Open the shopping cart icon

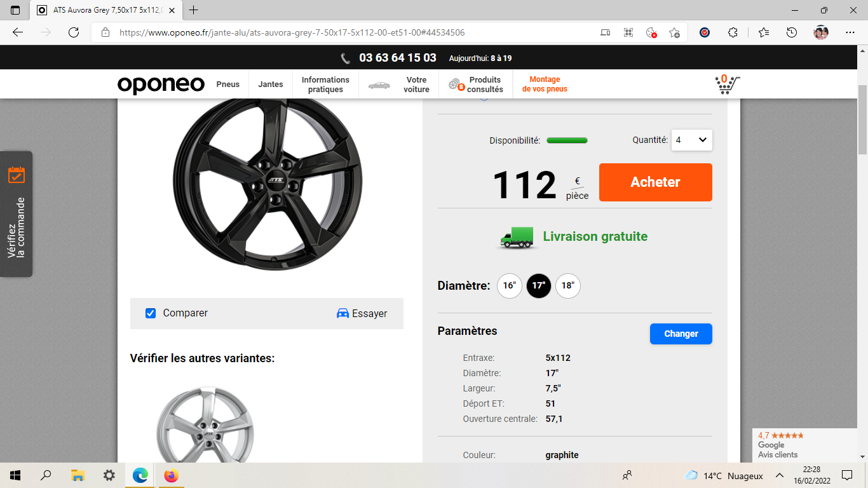(x=727, y=85)
